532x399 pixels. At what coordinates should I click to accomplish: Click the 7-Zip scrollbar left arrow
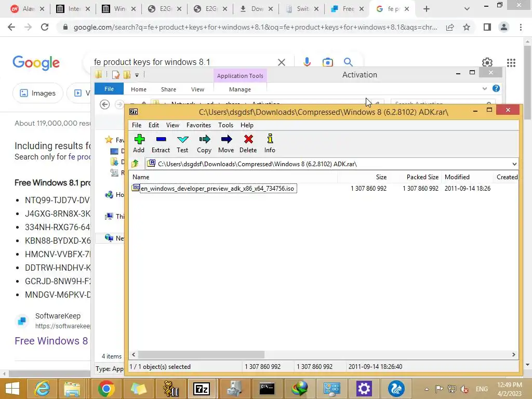[134, 354]
